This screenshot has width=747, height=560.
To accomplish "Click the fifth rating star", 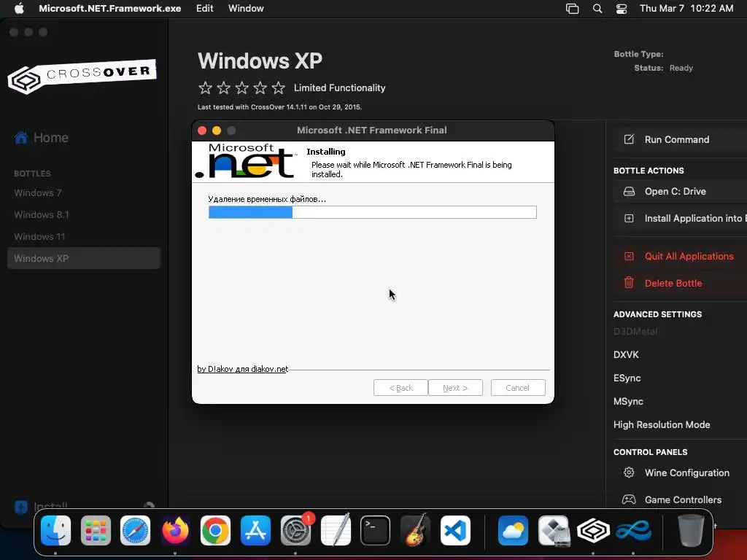I will tap(278, 87).
